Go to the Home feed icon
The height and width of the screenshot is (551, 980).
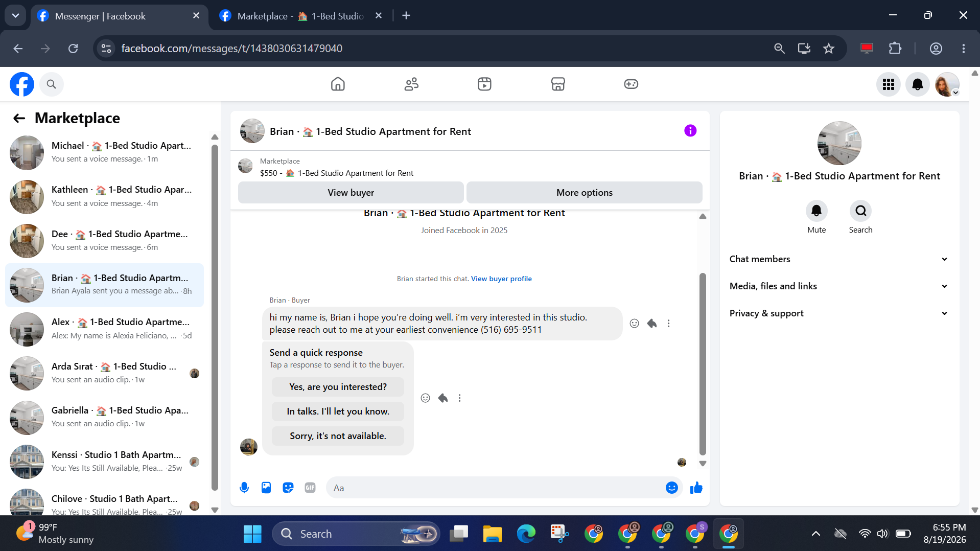338,84
